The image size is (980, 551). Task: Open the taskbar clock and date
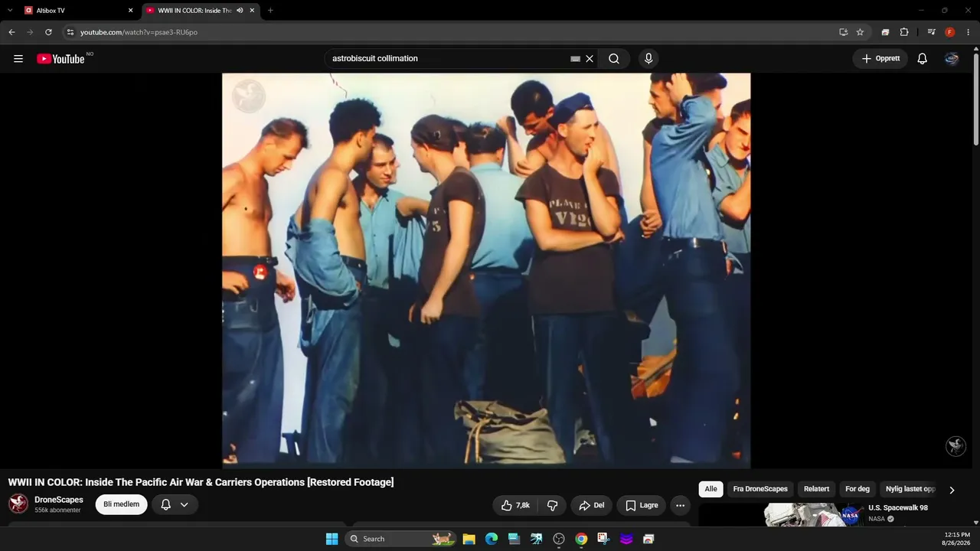point(957,539)
